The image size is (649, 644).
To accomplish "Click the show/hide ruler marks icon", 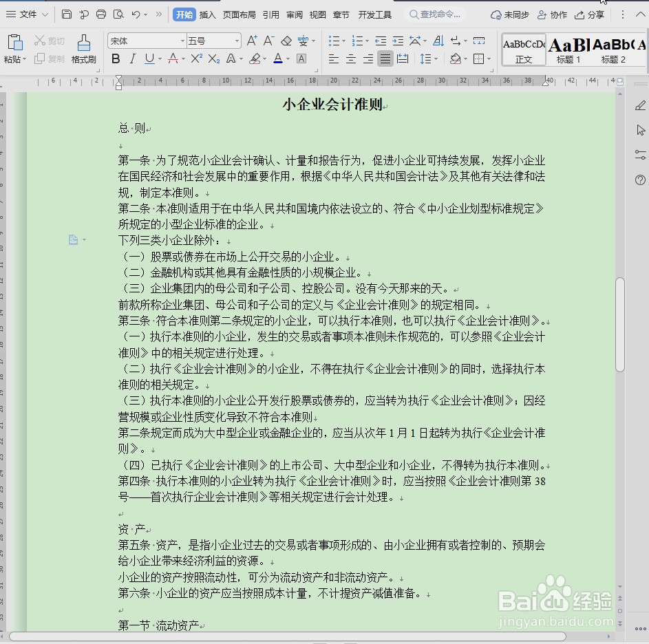I will (x=479, y=41).
